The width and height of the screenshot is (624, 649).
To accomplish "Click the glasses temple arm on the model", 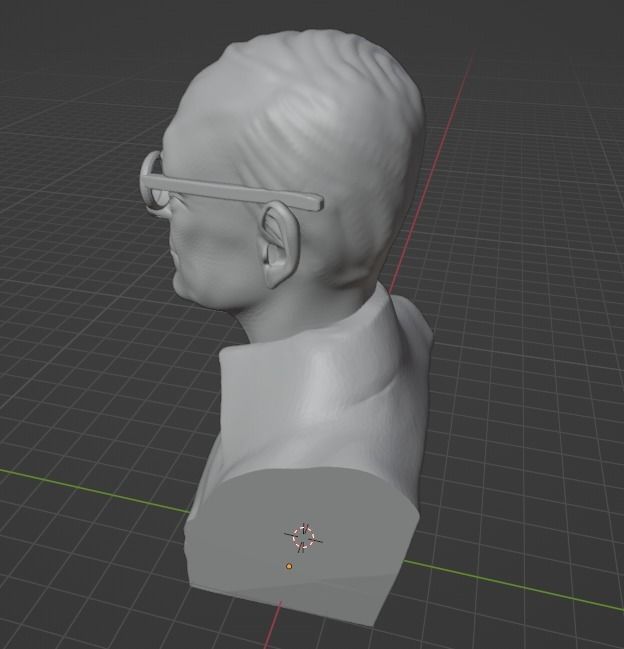I will coord(232,192).
